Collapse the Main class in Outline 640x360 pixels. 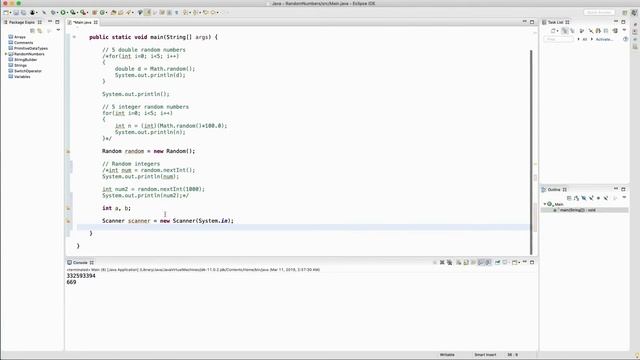point(544,204)
